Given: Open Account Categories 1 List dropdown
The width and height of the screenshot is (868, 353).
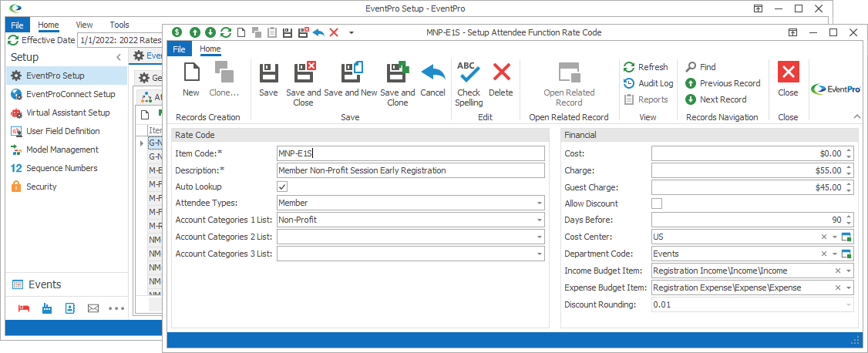Looking at the screenshot, I should 539,220.
